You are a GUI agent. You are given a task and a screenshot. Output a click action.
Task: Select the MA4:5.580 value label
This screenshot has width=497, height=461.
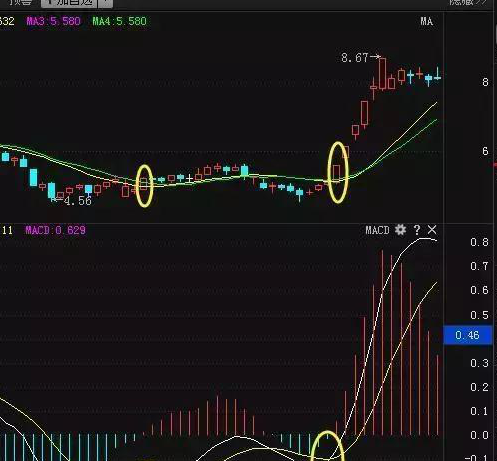pos(119,21)
